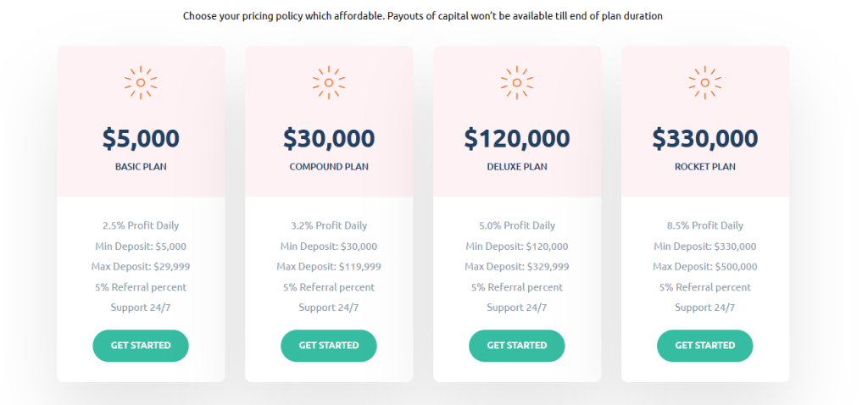Image resolution: width=868 pixels, height=405 pixels.
Task: Click the sun icon on Compound Plan card
Action: pos(329,82)
